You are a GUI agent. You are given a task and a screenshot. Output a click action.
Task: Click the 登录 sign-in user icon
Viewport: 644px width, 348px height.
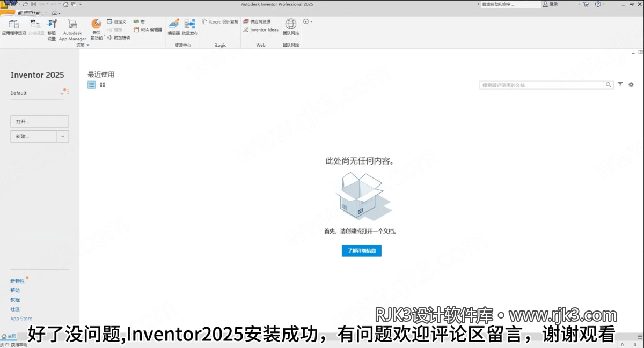pyautogui.click(x=546, y=4)
